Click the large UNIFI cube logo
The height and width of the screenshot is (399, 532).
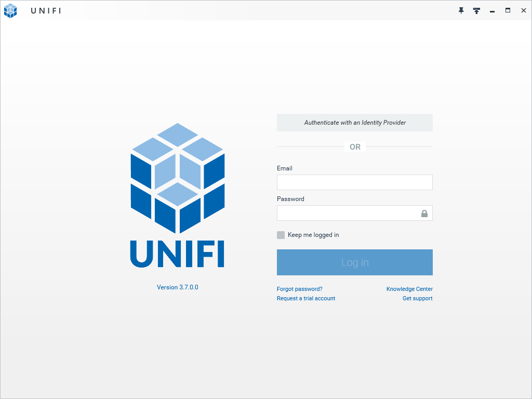[x=178, y=179]
